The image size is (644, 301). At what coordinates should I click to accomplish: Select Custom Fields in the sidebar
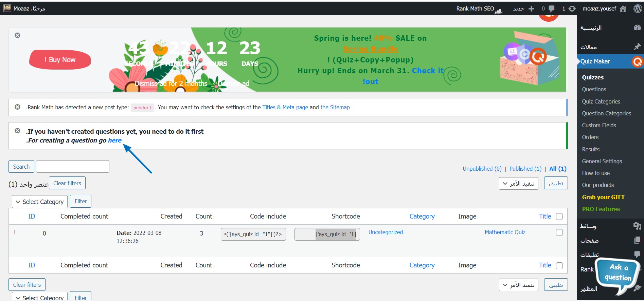click(599, 125)
